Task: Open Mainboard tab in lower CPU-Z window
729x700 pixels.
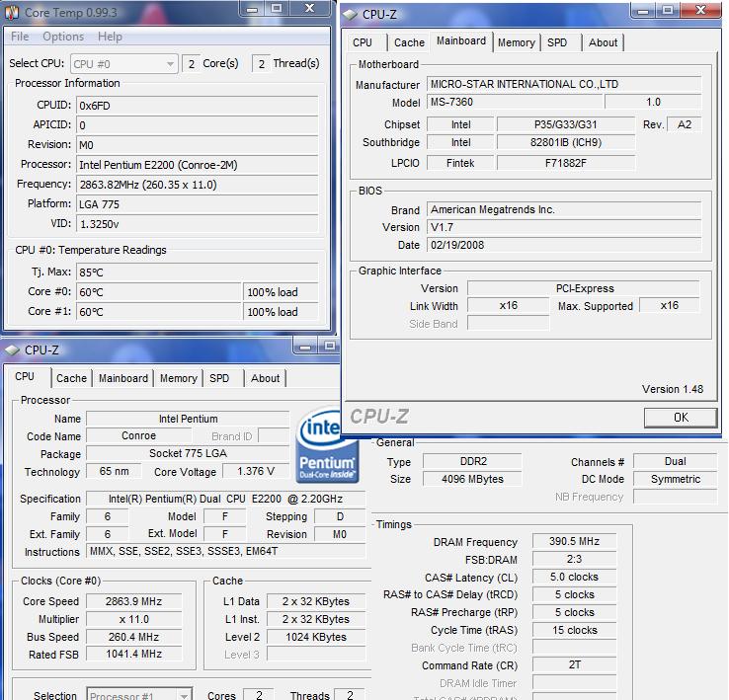Action: click(123, 378)
